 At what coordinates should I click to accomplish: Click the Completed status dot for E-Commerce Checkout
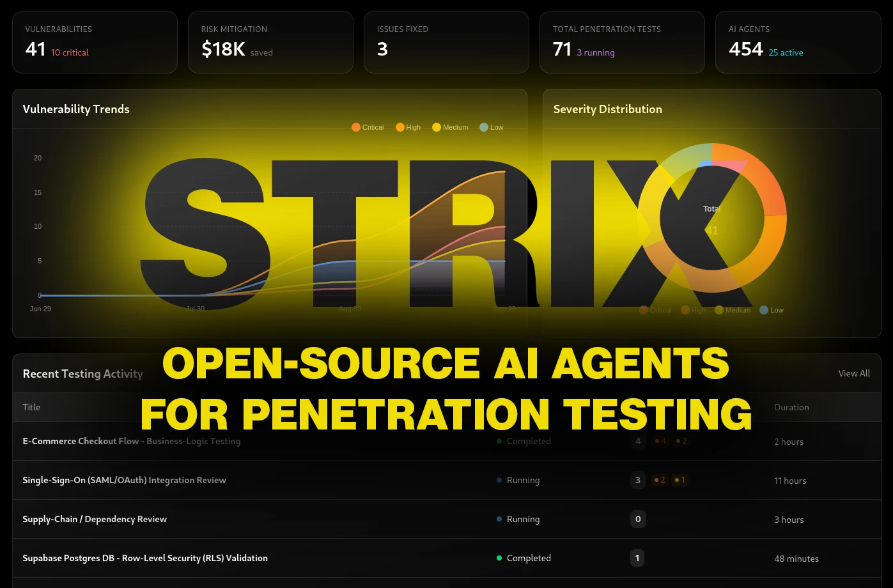[499, 441]
